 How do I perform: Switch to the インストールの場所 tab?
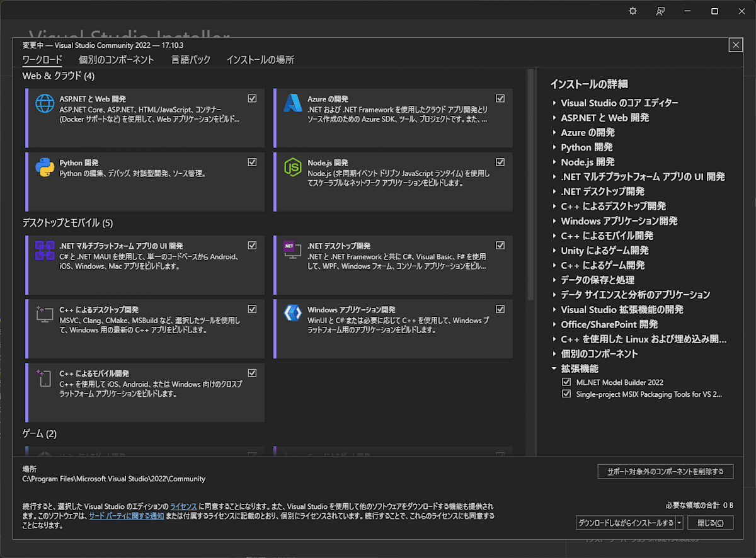[260, 60]
